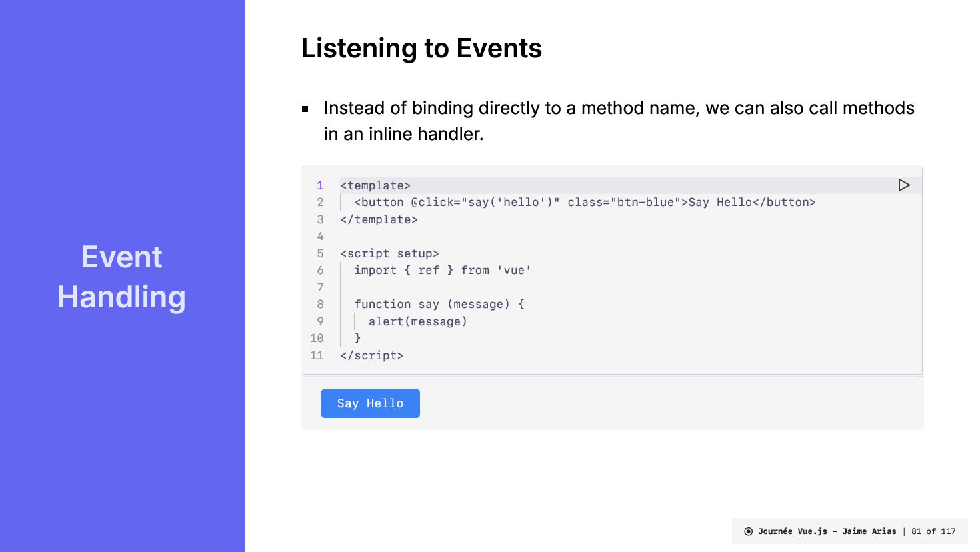
Task: Click the '<script setup>' code line
Action: pos(389,253)
